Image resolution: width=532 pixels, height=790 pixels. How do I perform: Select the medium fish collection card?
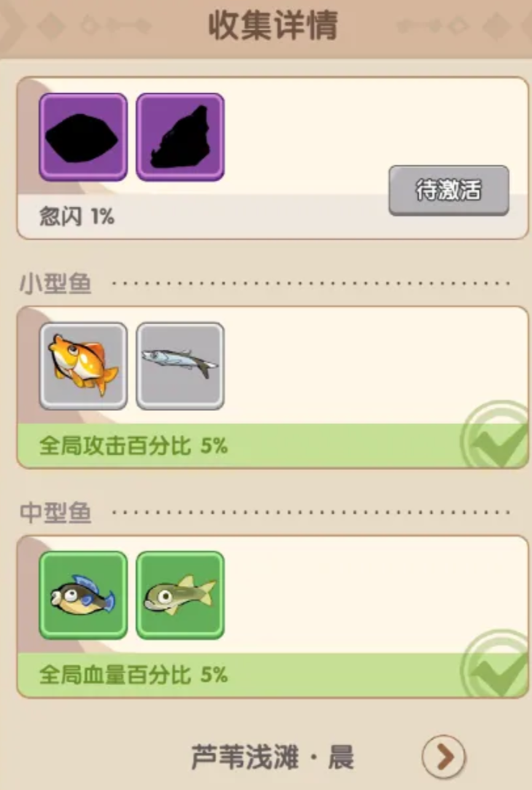273,617
